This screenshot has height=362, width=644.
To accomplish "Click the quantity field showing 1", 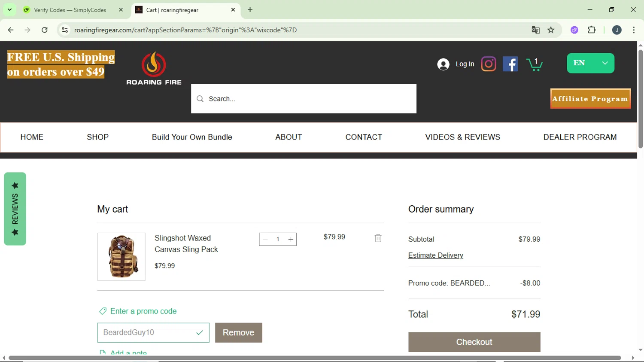I will 278,240.
